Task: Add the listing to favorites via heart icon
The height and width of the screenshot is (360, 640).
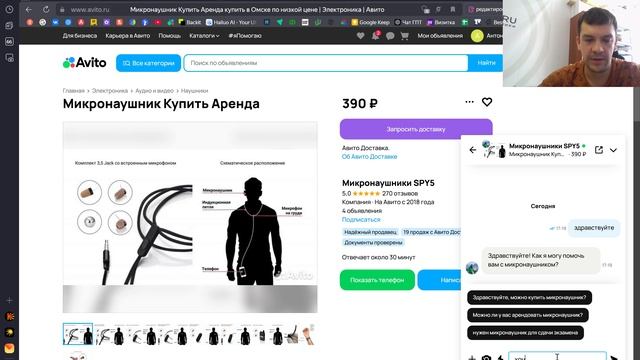Action: 487,102
